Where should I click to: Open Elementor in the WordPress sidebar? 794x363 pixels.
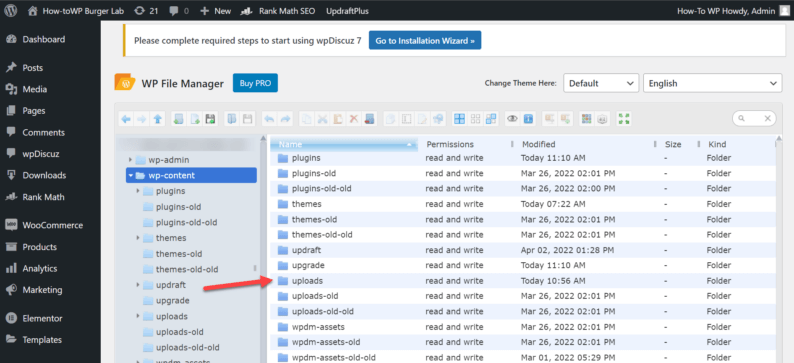[x=43, y=318]
